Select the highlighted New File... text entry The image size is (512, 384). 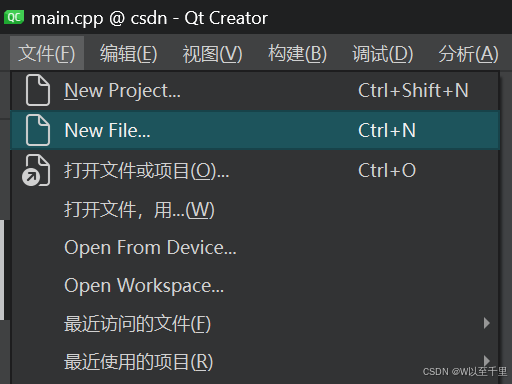[x=107, y=130]
